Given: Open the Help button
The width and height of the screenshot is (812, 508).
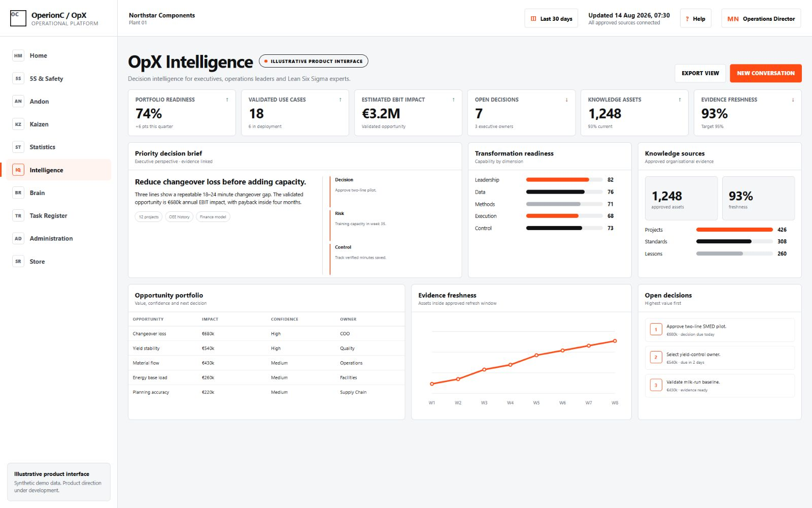Looking at the screenshot, I should point(695,19).
